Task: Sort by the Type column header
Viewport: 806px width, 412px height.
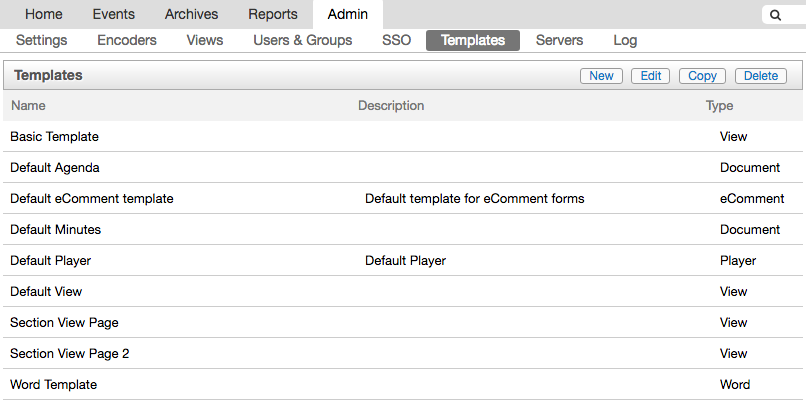Action: coord(719,105)
